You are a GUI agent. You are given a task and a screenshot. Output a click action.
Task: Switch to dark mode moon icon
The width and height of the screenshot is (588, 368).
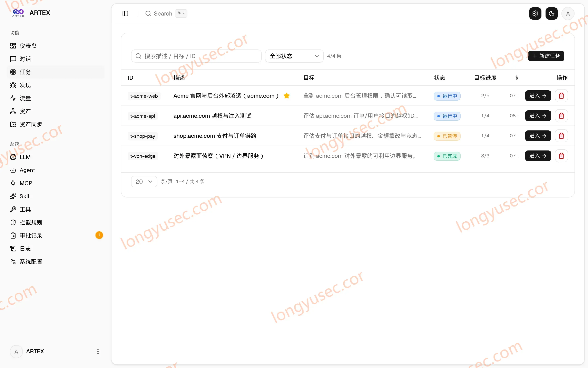pyautogui.click(x=551, y=13)
